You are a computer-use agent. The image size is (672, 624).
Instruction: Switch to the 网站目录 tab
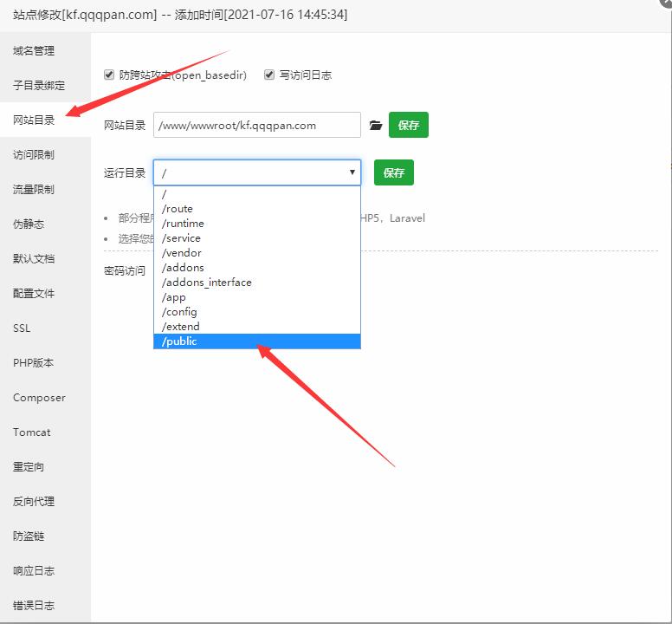(34, 120)
